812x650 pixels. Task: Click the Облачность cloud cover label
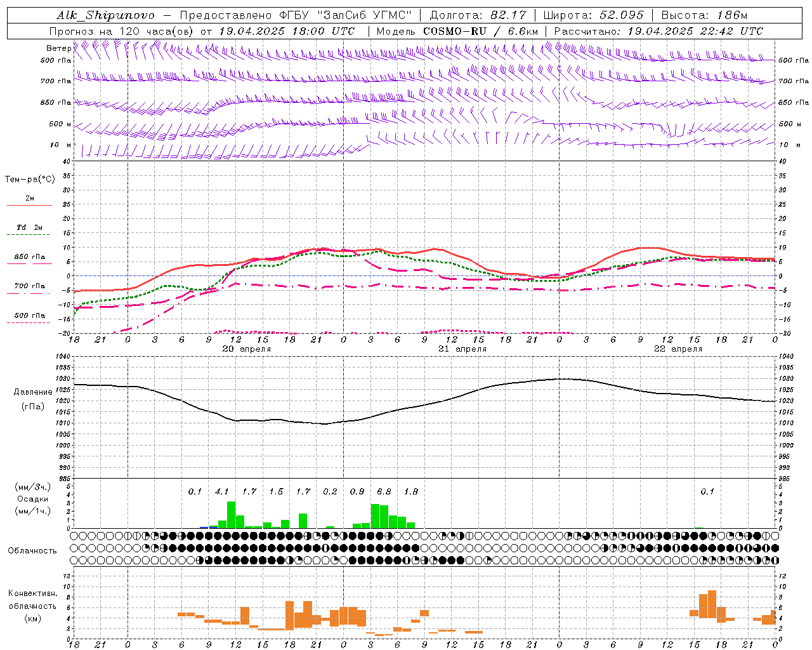pos(32,551)
